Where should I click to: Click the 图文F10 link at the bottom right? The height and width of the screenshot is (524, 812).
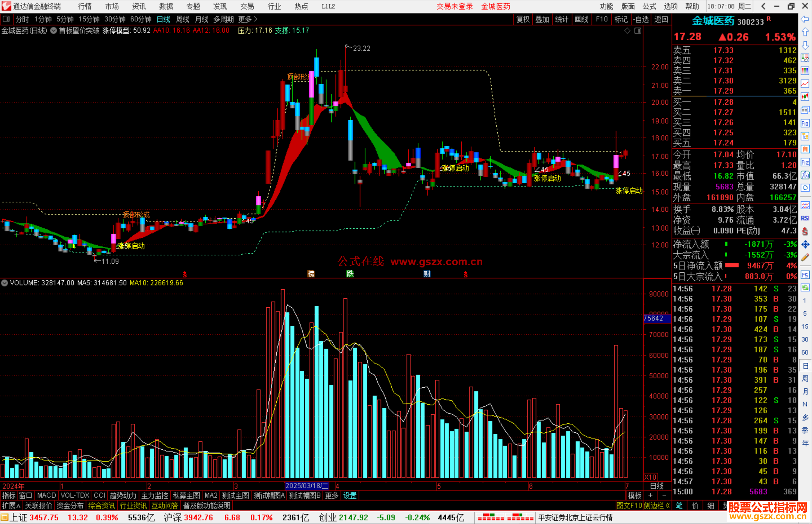pos(629,506)
